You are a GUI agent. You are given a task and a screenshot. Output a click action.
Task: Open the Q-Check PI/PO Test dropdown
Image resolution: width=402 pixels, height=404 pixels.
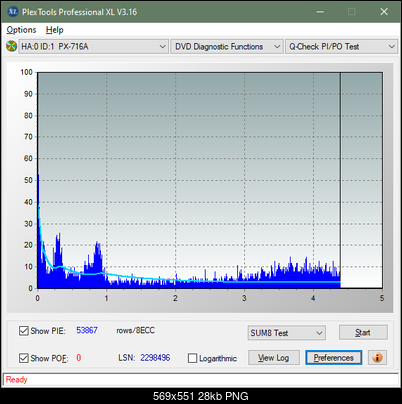coord(341,47)
